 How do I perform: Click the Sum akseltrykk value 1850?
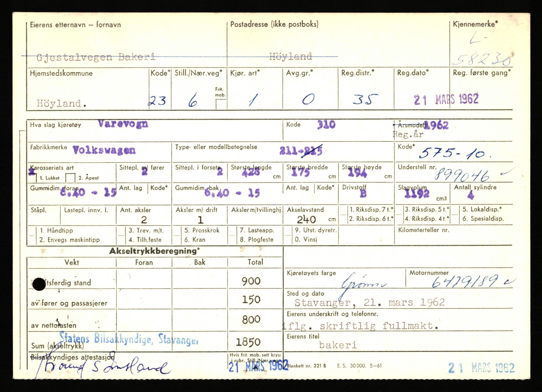[248, 342]
